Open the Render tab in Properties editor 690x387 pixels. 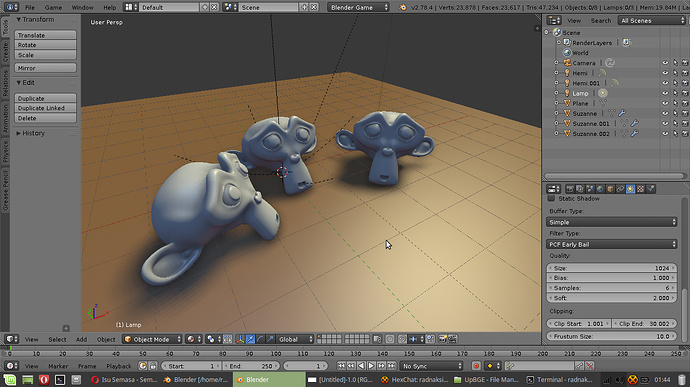(570, 189)
